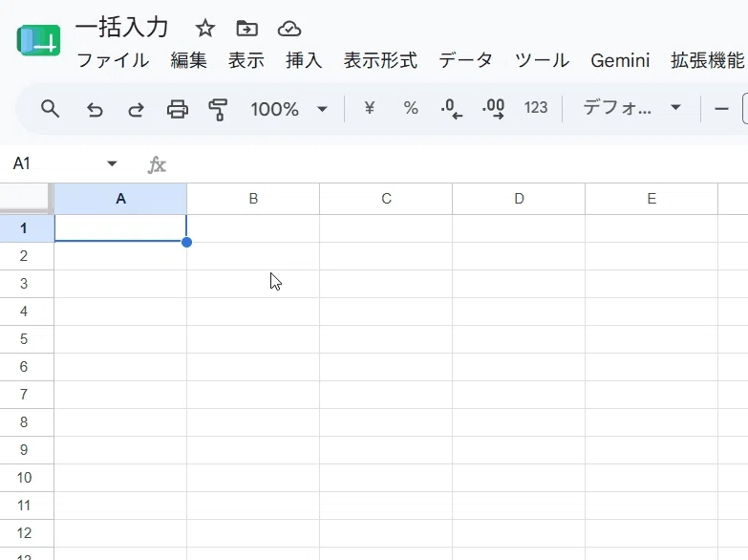Apply yen currency format

(369, 108)
